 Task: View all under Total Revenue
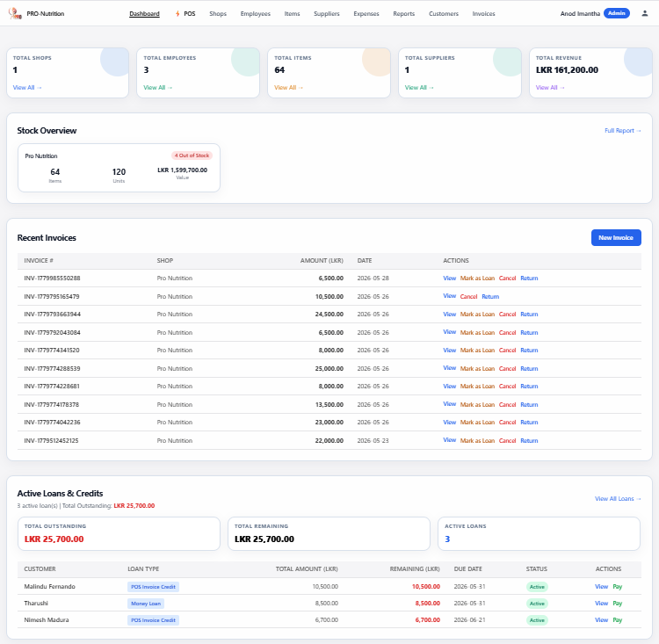coord(550,88)
